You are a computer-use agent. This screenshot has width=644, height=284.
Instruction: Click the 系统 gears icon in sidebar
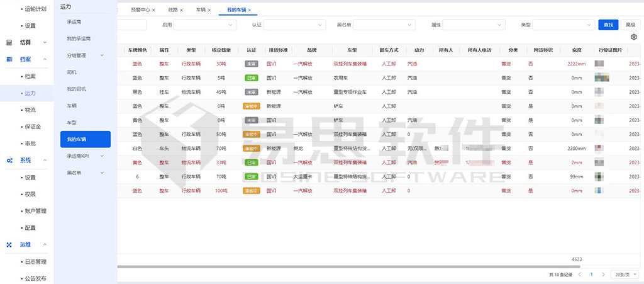click(9, 161)
